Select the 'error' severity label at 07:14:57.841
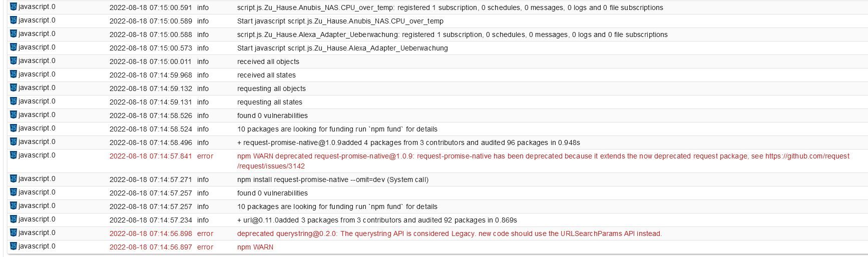The image size is (868, 257). point(205,156)
